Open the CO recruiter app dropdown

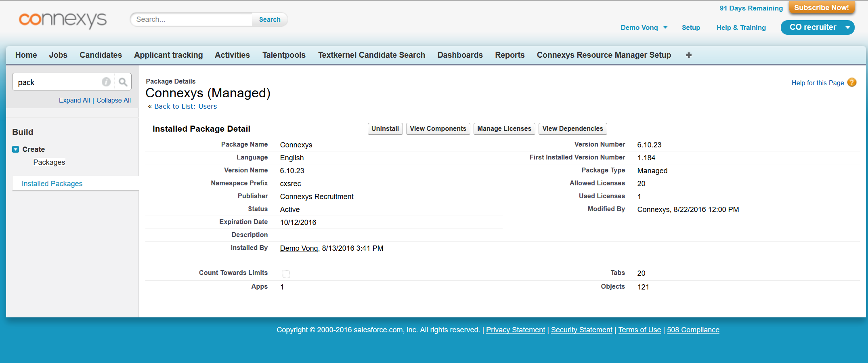(818, 27)
